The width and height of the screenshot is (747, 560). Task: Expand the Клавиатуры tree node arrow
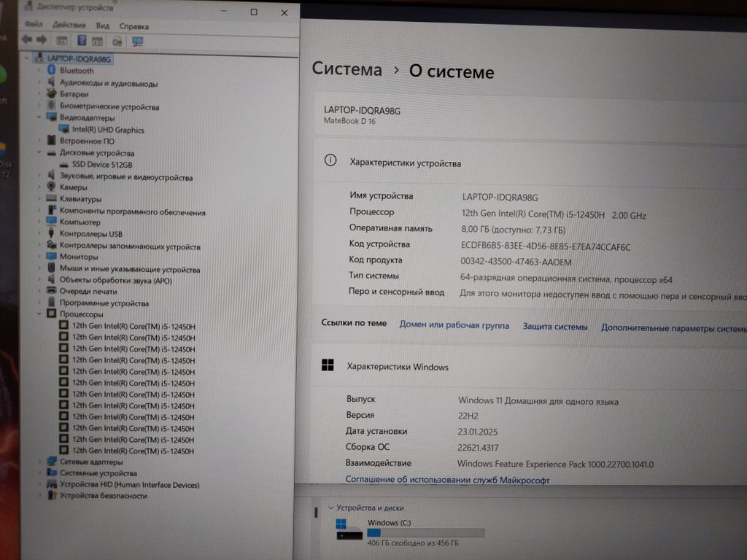coord(39,198)
